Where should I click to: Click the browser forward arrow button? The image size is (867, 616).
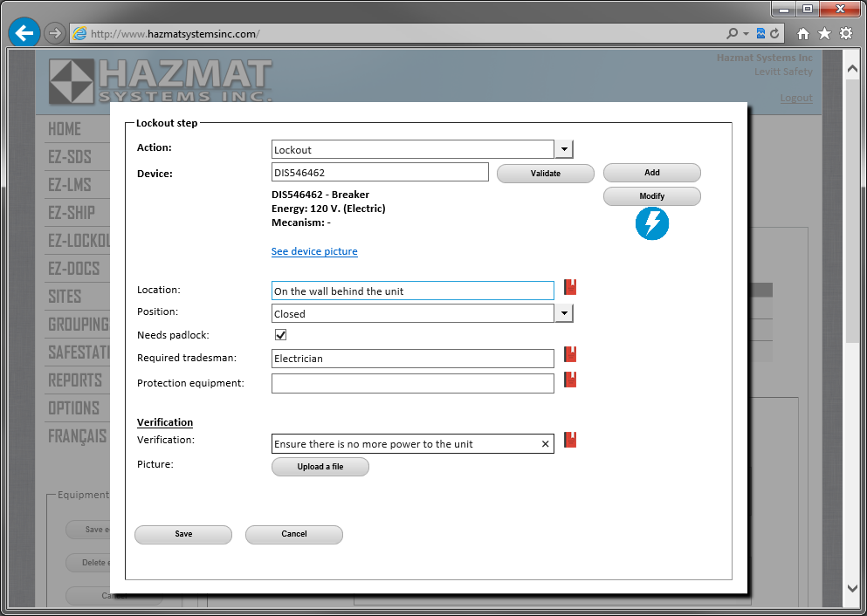coord(54,34)
